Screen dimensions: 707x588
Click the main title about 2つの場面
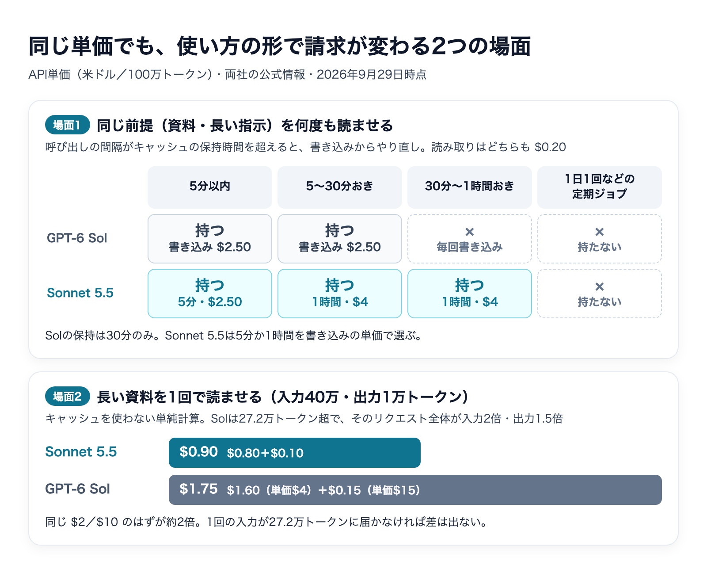click(x=280, y=46)
